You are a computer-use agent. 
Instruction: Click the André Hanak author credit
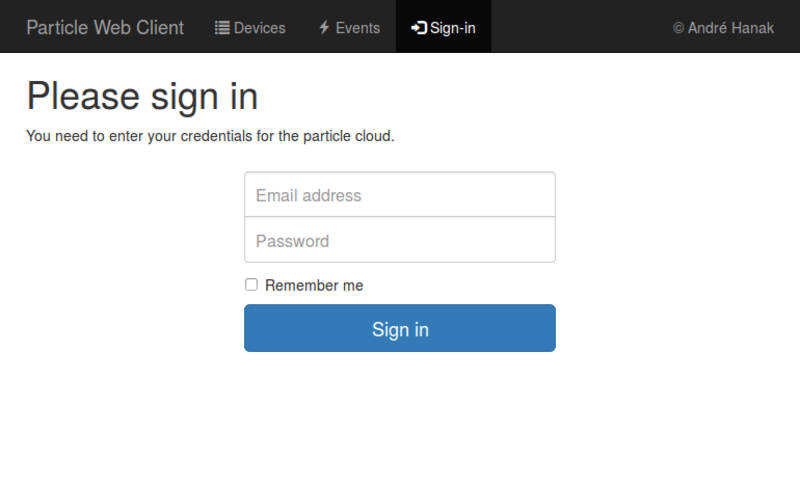pos(730,28)
